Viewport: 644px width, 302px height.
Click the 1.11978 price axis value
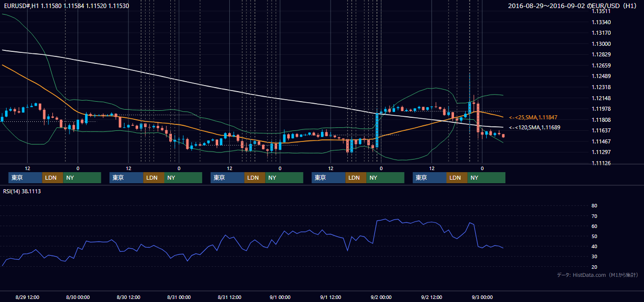pyautogui.click(x=601, y=109)
